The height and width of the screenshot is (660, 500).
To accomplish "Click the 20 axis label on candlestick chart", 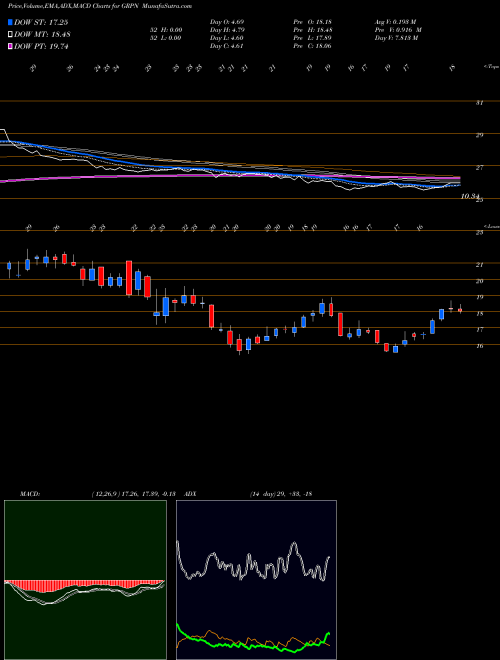I will 479,281.
